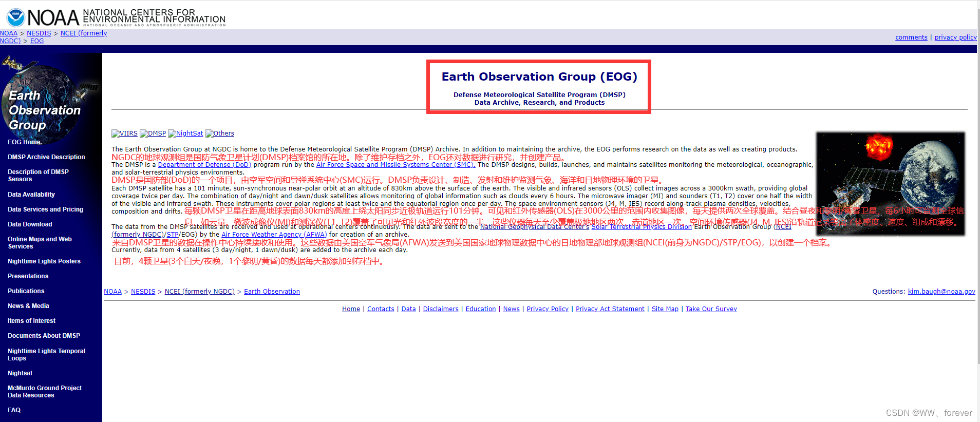The width and height of the screenshot is (980, 422).
Task: Follow Department of Defense (DoD) link
Action: coord(204,165)
